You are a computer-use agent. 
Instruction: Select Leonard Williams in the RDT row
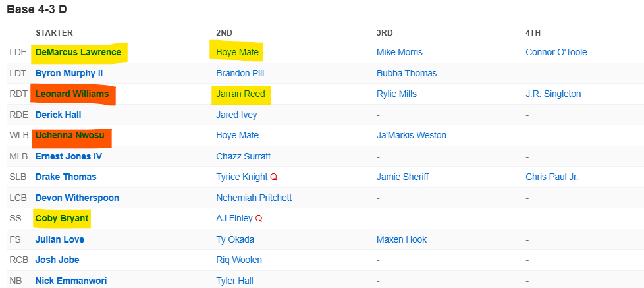pyautogui.click(x=72, y=94)
